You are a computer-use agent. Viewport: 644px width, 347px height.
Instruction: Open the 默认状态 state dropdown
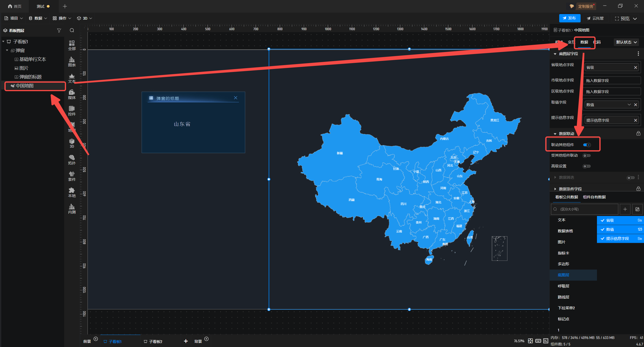[626, 42]
